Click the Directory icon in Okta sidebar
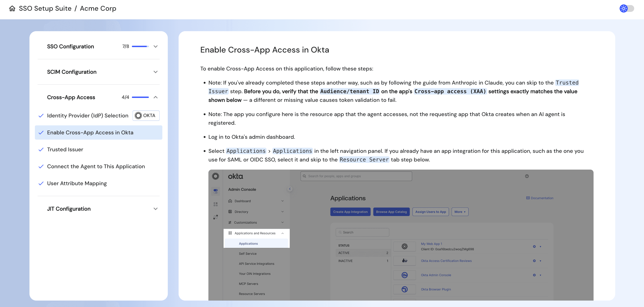 [x=230, y=212]
